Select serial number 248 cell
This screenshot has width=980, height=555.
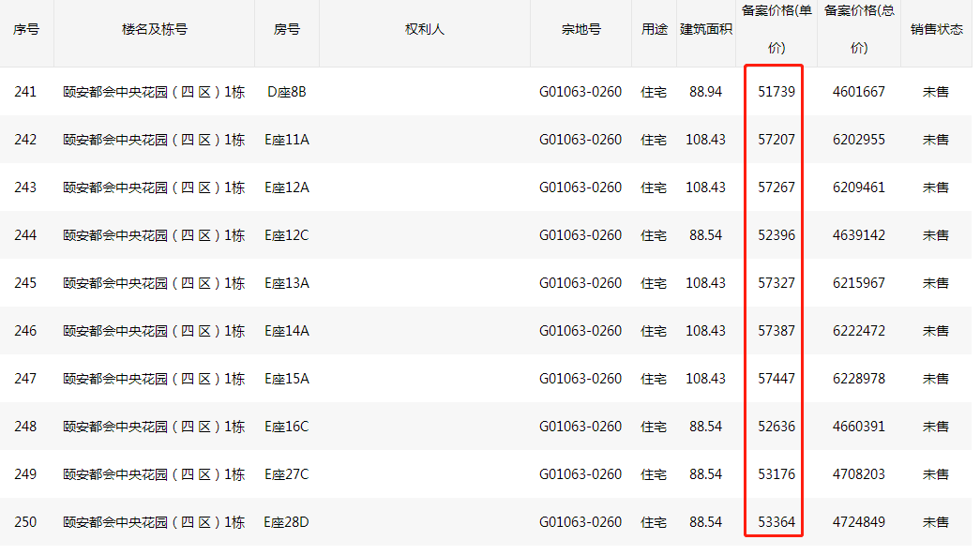coord(25,427)
